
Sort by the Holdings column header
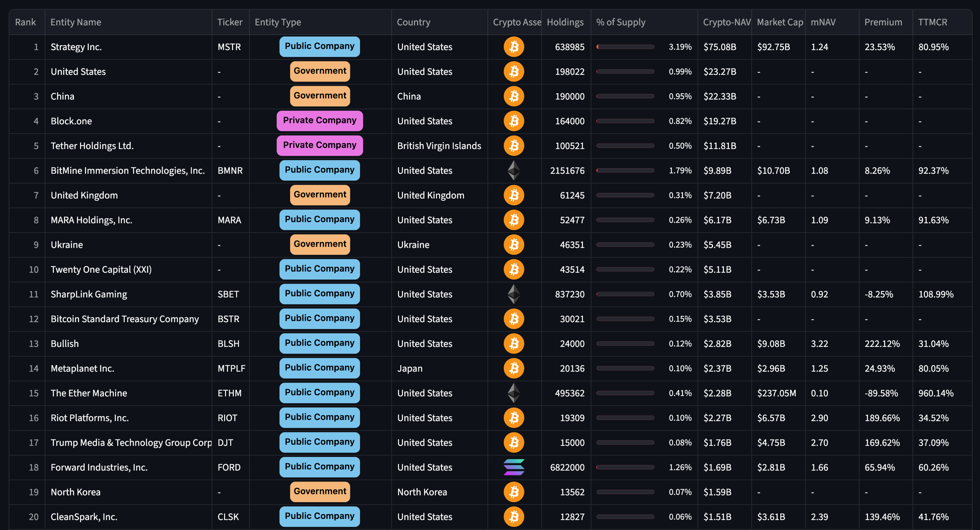[565, 22]
